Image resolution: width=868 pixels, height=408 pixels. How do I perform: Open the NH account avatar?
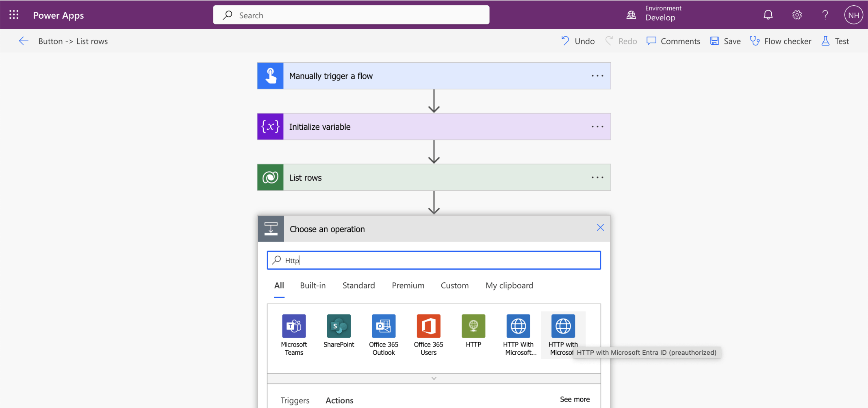tap(853, 15)
